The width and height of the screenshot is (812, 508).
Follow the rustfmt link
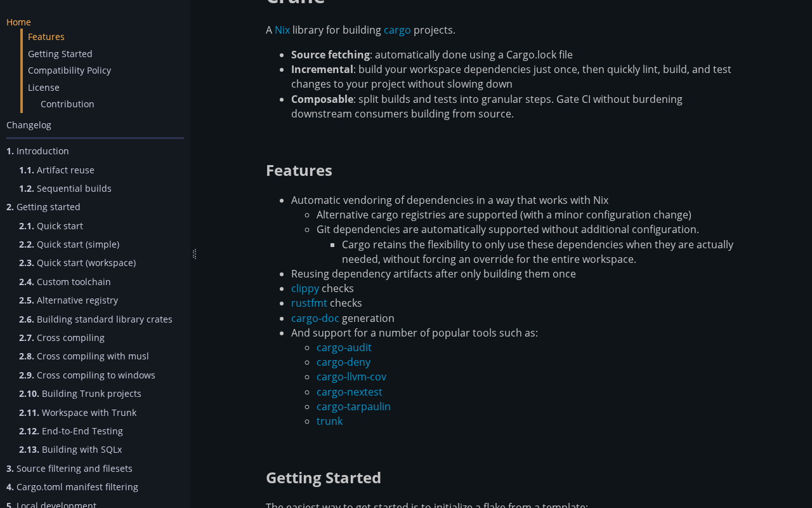click(x=309, y=303)
